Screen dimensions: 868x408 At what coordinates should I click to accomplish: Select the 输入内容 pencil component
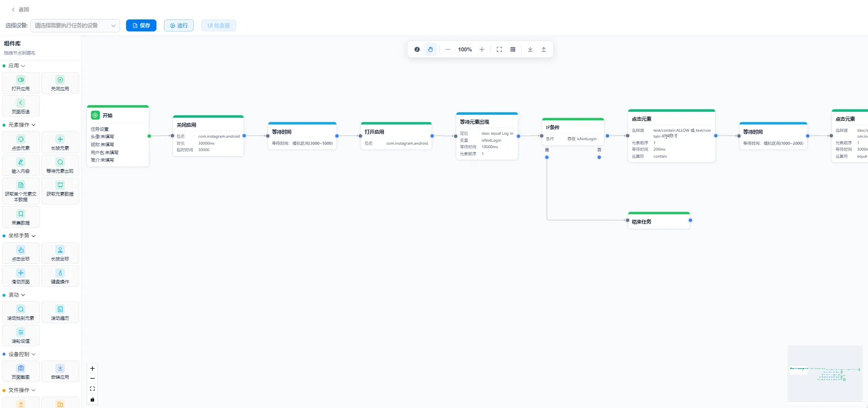coord(21,165)
